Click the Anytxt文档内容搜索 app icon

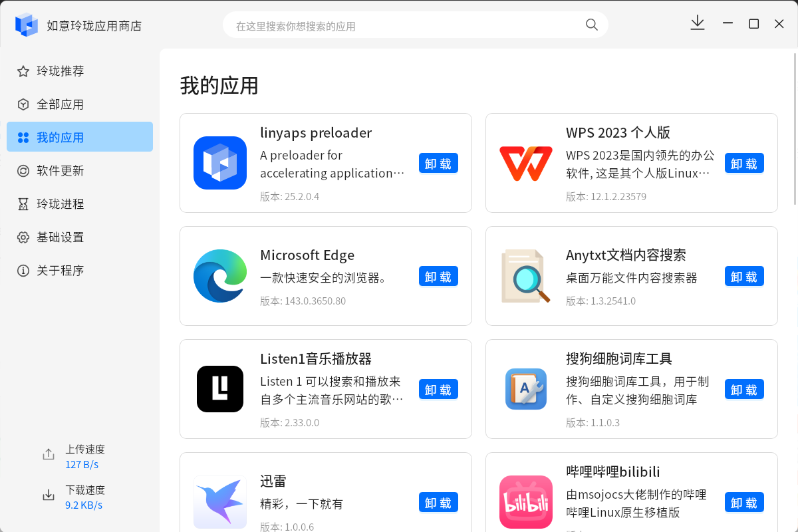(526, 276)
